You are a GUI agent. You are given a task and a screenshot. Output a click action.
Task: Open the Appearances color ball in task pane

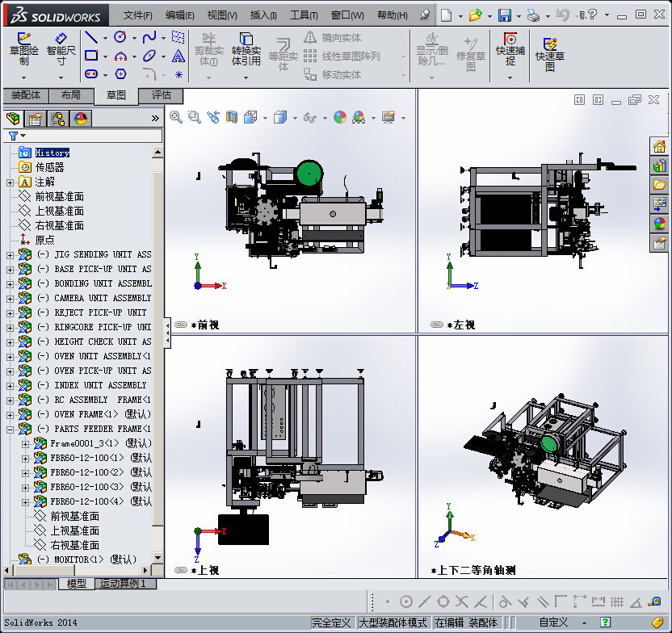(660, 224)
